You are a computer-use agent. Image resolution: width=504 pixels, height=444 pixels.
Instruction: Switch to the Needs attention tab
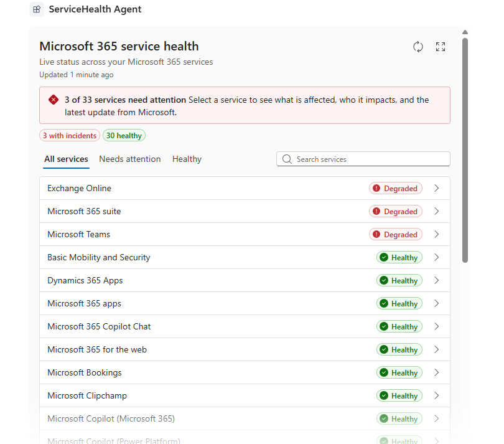coord(130,159)
